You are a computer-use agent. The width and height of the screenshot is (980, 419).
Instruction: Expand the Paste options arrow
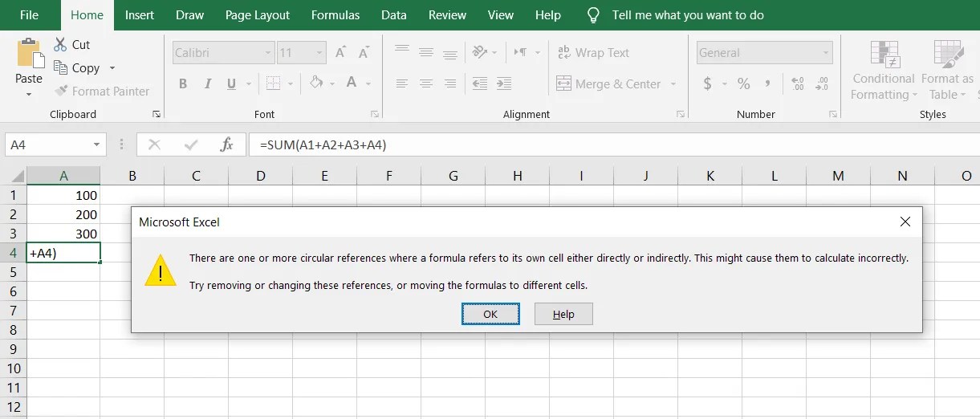coord(29,94)
